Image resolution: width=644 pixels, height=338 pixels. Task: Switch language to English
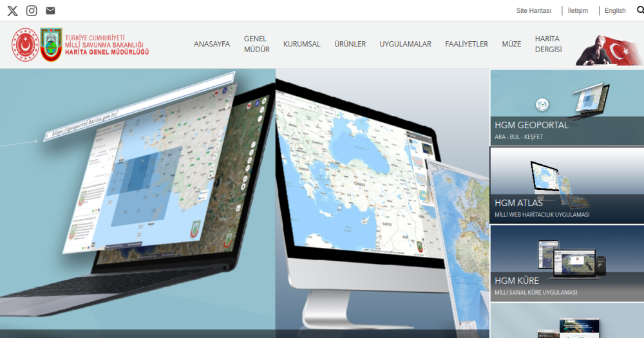[x=615, y=11]
